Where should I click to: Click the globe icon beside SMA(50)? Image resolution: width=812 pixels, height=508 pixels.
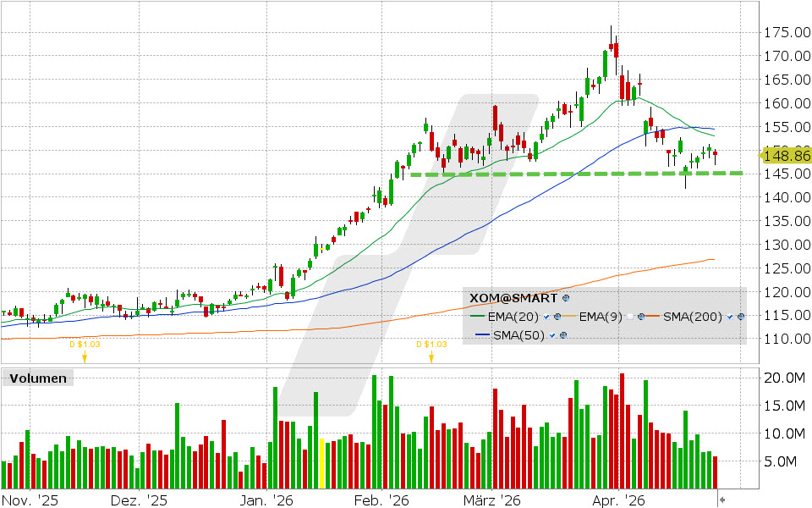[x=562, y=334]
